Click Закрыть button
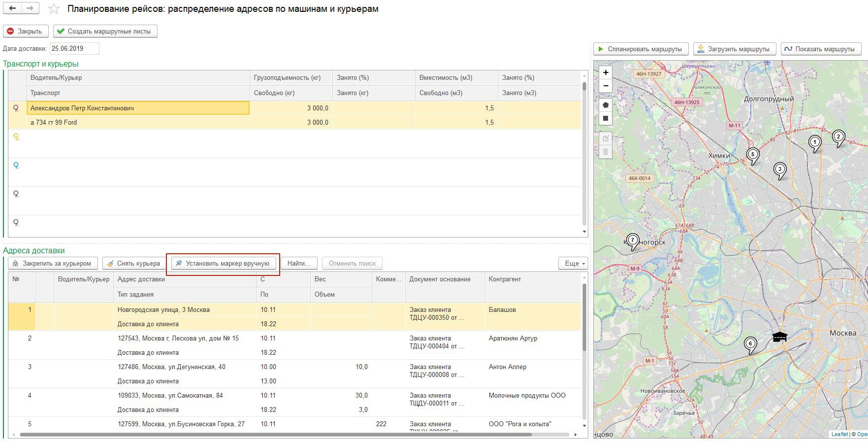This screenshot has width=868, height=442. [x=26, y=31]
